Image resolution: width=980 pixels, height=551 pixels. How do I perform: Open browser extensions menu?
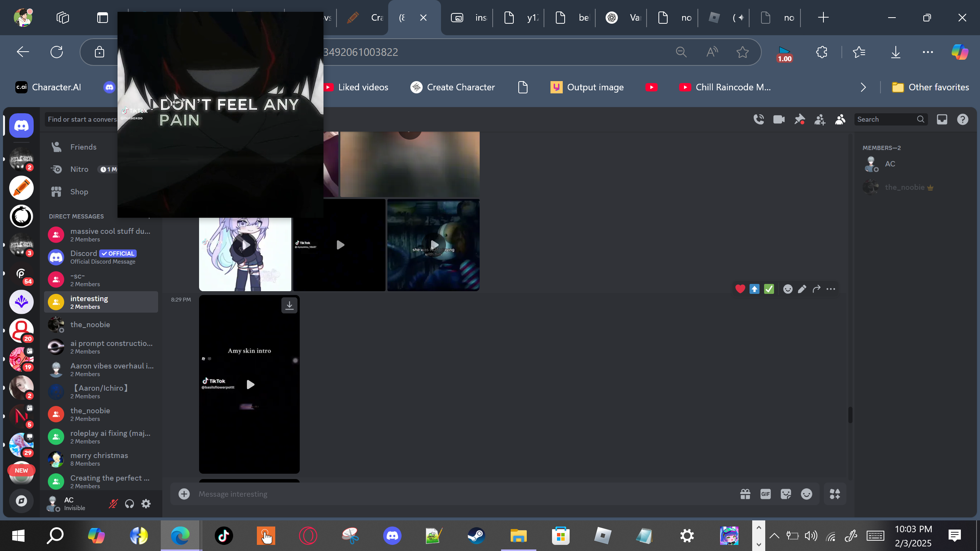click(822, 52)
